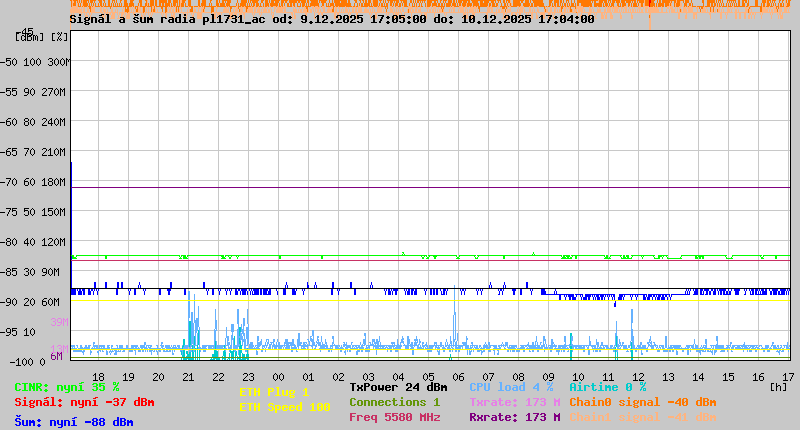The height and width of the screenshot is (430, 800).
Task: Click the '-75 50 150M' y-axis label
Action: [x=35, y=212]
